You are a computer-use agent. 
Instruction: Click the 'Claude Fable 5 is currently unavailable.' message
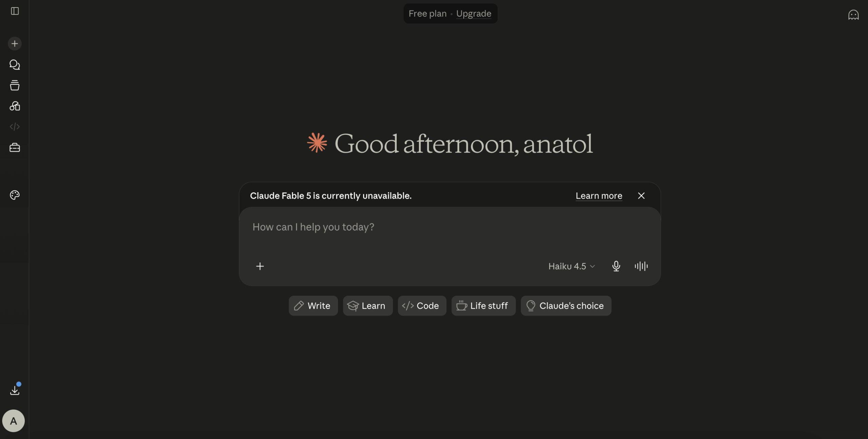(331, 196)
